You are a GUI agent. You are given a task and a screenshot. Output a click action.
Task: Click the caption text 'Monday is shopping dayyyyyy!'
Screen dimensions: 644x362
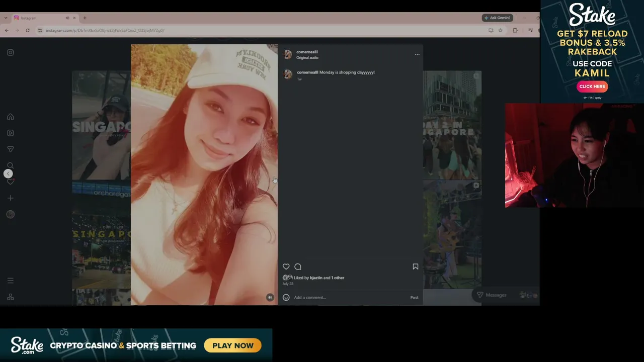[347, 72]
